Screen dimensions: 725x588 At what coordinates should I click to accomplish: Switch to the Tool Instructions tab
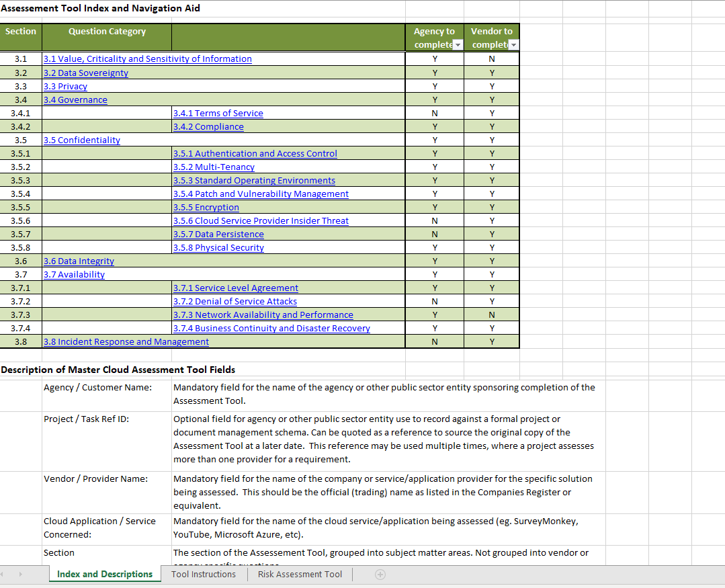[204, 575]
